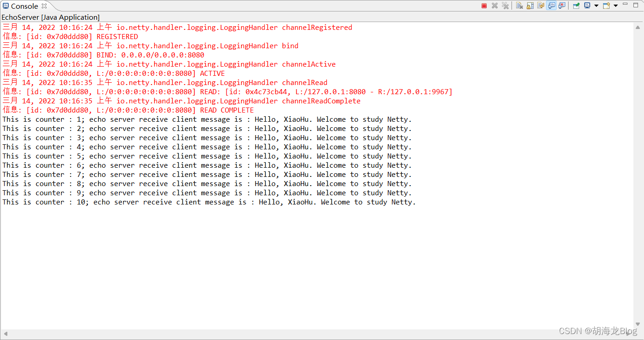
Task: Click the log line ending with LoggingHandler channelRead
Action: click(x=165, y=83)
